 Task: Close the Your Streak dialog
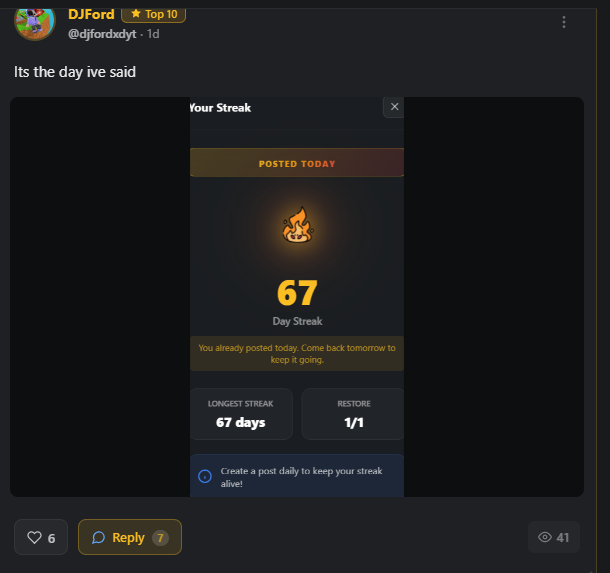(394, 107)
